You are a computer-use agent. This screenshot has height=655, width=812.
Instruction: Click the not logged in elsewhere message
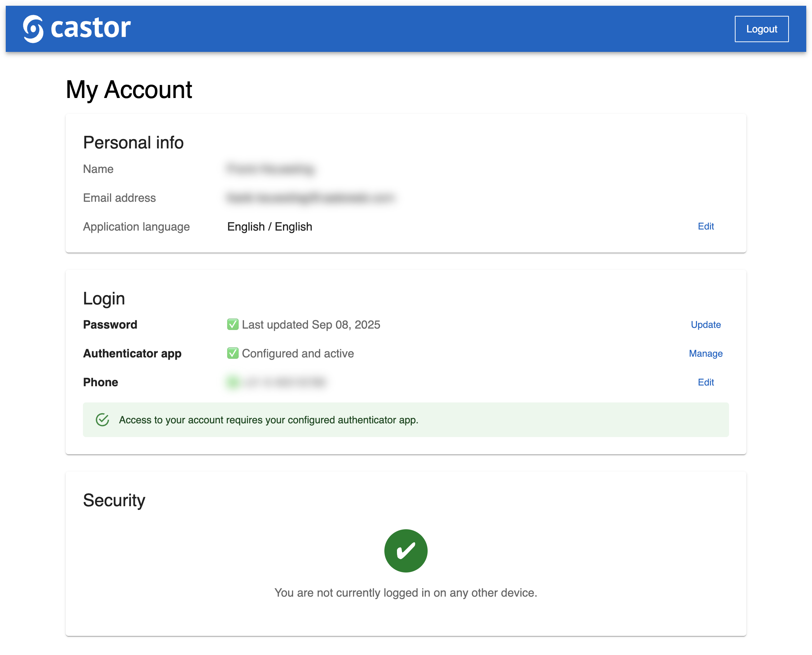click(405, 592)
